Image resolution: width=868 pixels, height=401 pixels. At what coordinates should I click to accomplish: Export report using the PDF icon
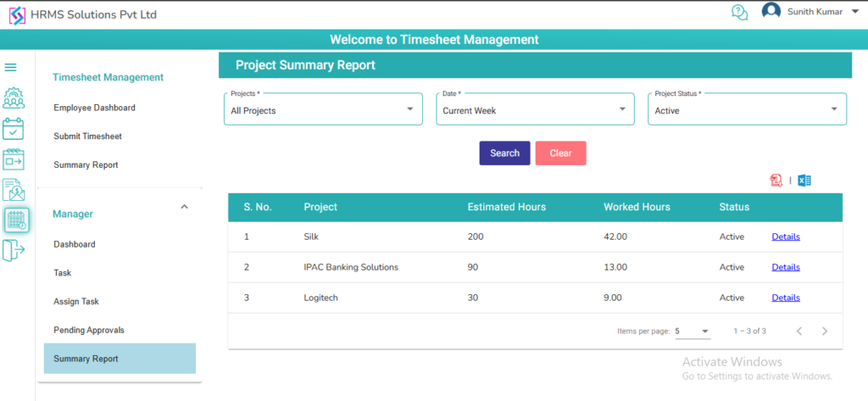click(x=776, y=181)
